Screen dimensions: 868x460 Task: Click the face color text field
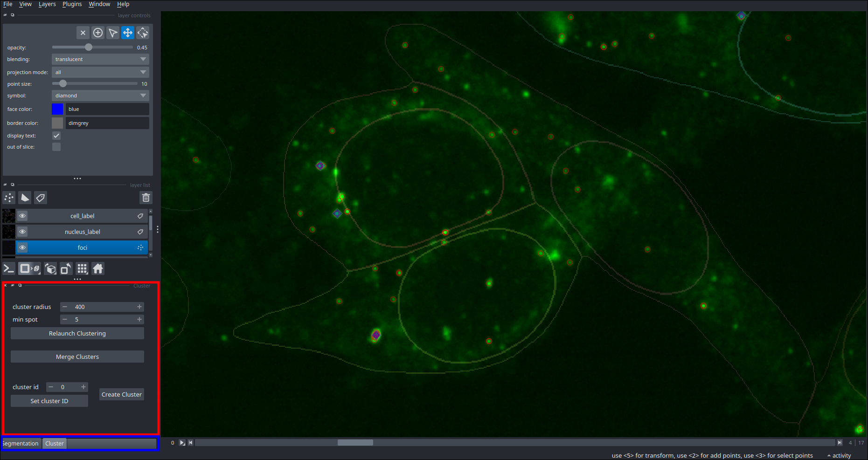point(107,109)
